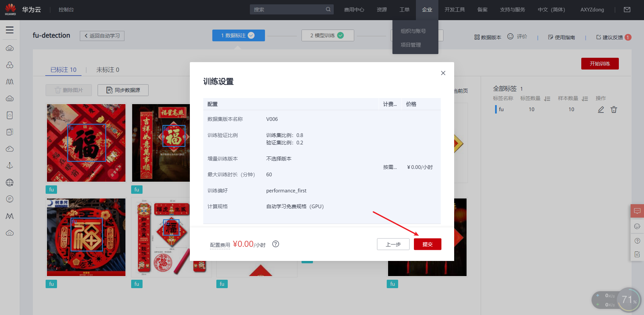Click the 评价 smiley button
644x315 pixels.
click(x=517, y=37)
